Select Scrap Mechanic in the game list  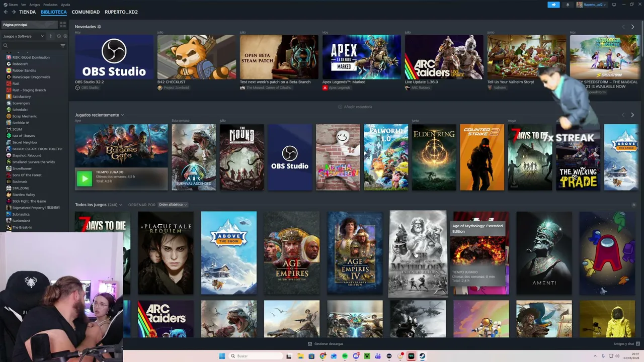click(25, 116)
